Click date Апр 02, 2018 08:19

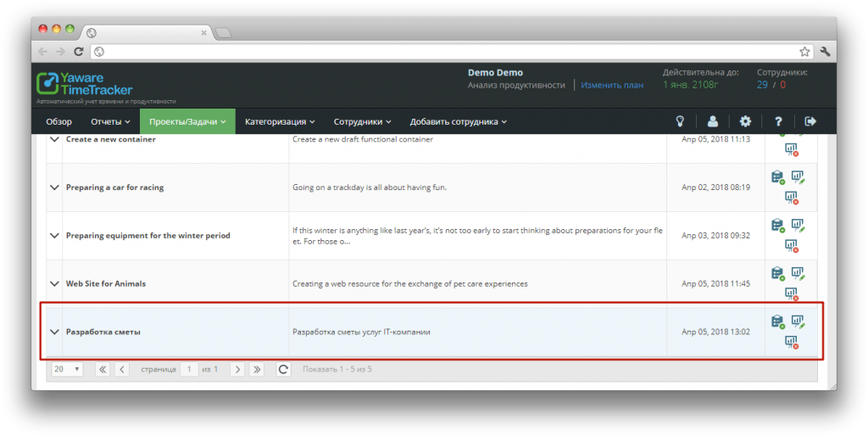pyautogui.click(x=715, y=187)
